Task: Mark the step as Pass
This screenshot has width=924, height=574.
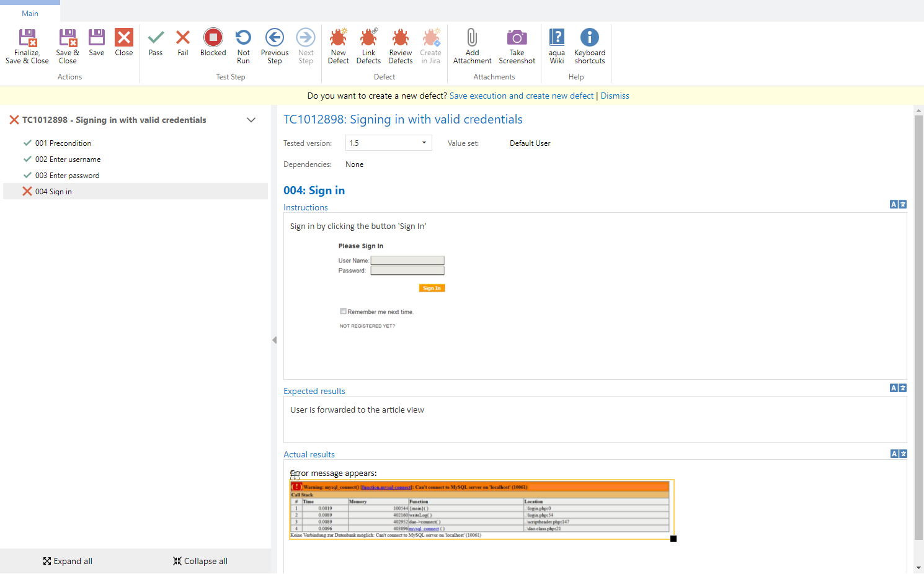Action: pyautogui.click(x=156, y=38)
